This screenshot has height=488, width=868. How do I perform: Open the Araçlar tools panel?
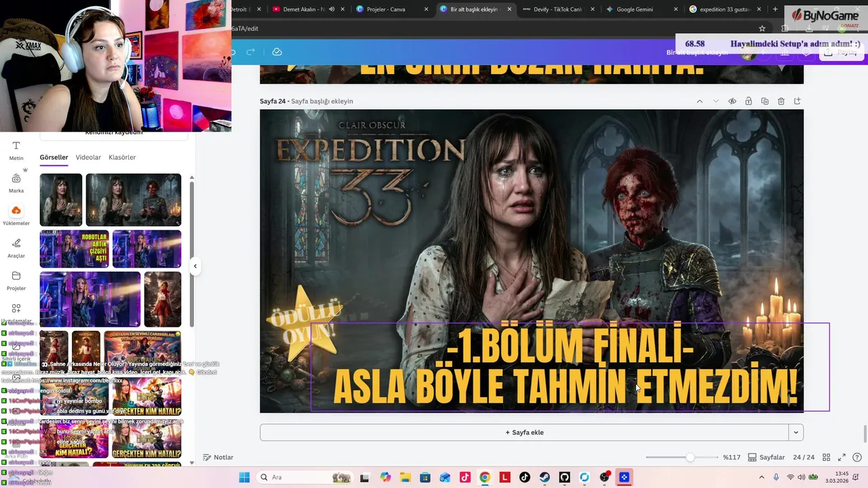16,248
